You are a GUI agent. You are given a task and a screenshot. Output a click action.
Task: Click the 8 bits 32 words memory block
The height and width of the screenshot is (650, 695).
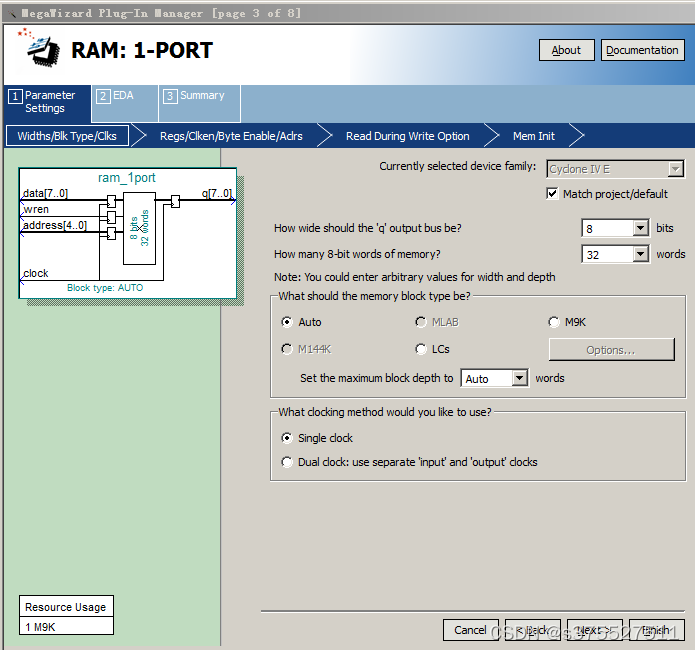(139, 228)
